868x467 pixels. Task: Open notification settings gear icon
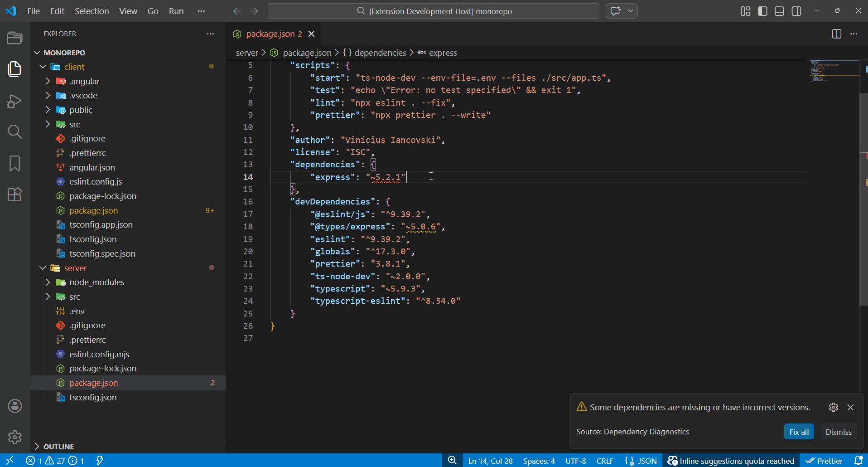[834, 407]
